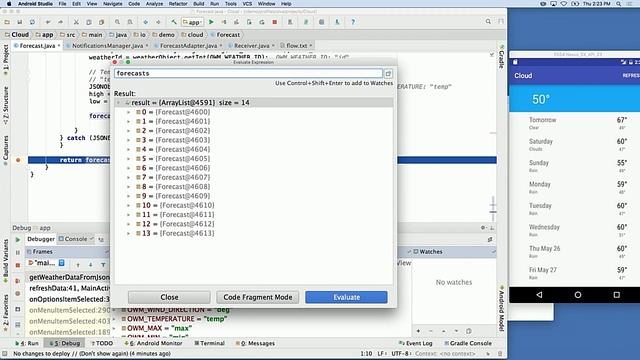Click red Stop icon in main toolbar

[275, 22]
